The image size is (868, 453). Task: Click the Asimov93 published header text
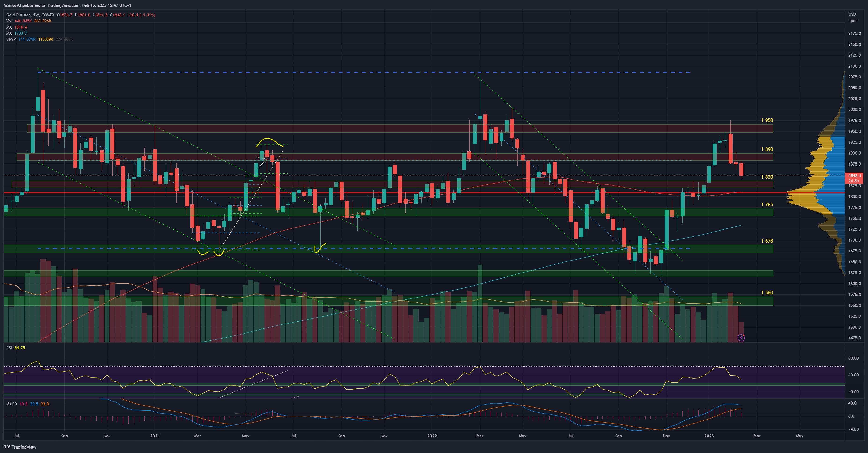[67, 5]
